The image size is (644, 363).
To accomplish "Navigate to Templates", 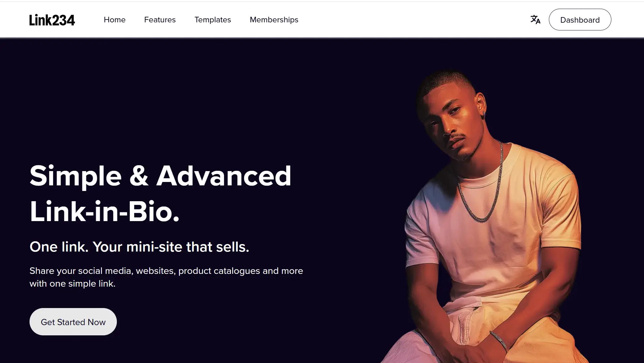I will coord(213,20).
